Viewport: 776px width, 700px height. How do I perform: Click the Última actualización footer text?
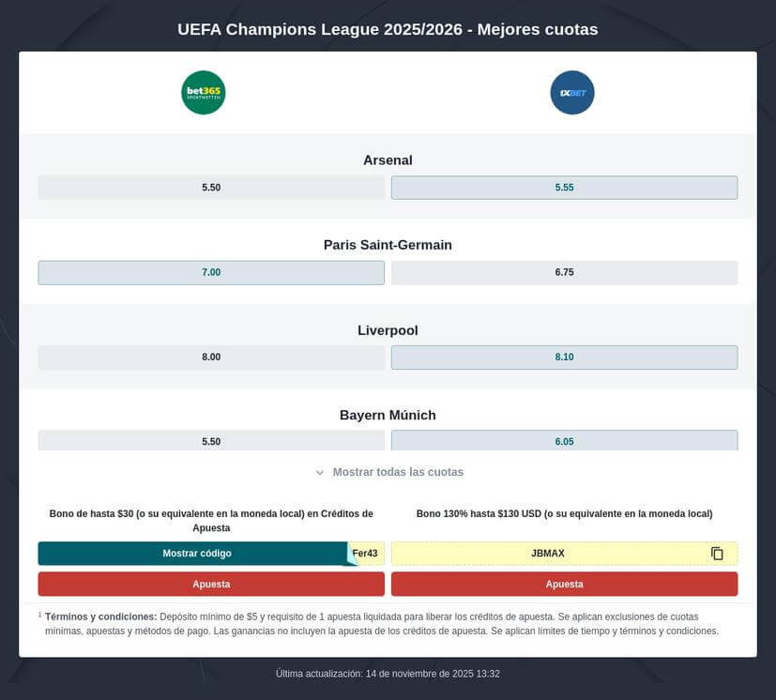coord(388,673)
